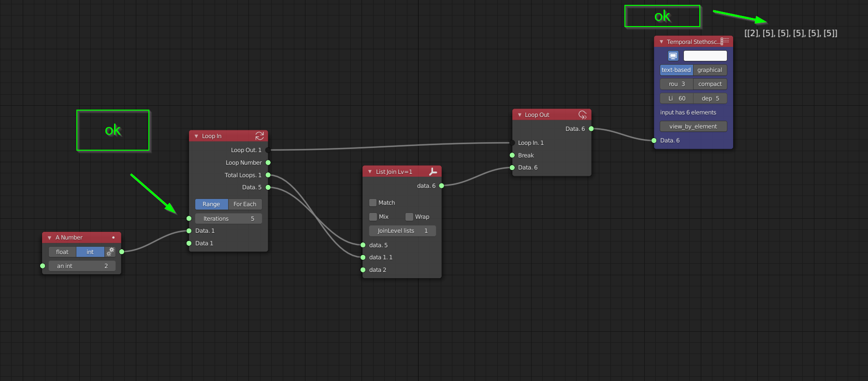Screen dimensions: 868x381
Task: Click the JoinLevel lists value field
Action: click(x=403, y=231)
